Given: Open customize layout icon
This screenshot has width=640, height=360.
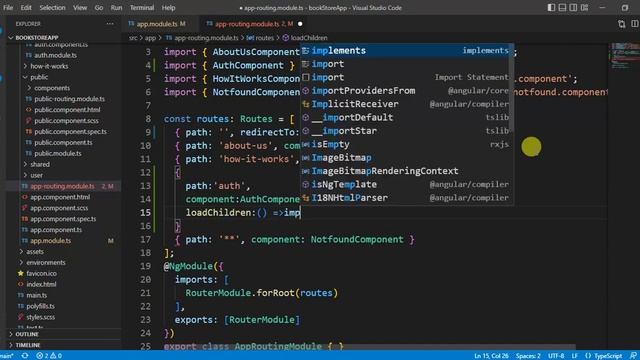Looking at the screenshot, I should 584,7.
